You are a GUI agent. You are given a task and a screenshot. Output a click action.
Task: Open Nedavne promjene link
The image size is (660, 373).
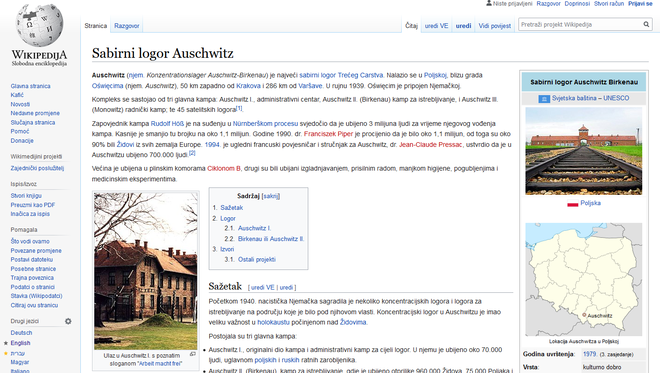tap(35, 113)
